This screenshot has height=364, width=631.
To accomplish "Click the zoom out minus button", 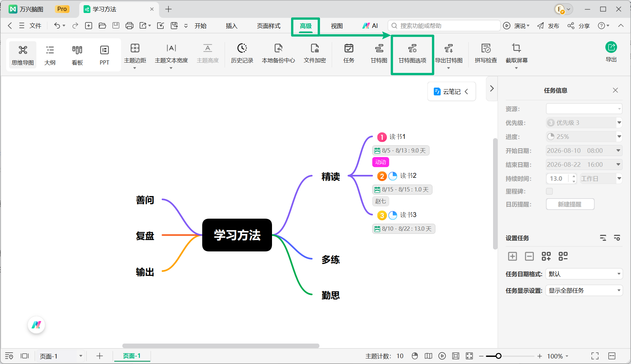I will pos(481,356).
